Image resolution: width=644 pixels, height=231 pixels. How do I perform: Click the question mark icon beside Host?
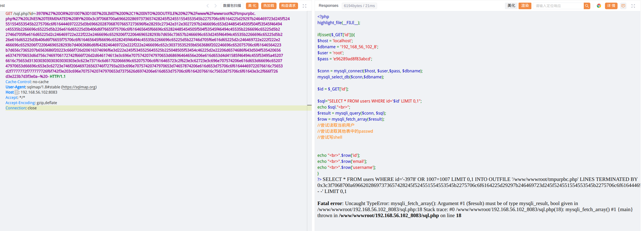pyautogui.click(x=16, y=92)
